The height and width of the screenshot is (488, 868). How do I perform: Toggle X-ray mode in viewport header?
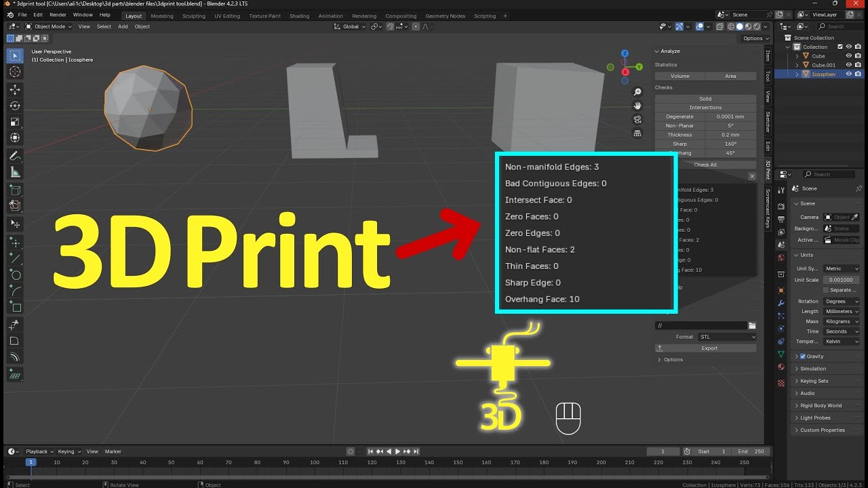point(720,26)
